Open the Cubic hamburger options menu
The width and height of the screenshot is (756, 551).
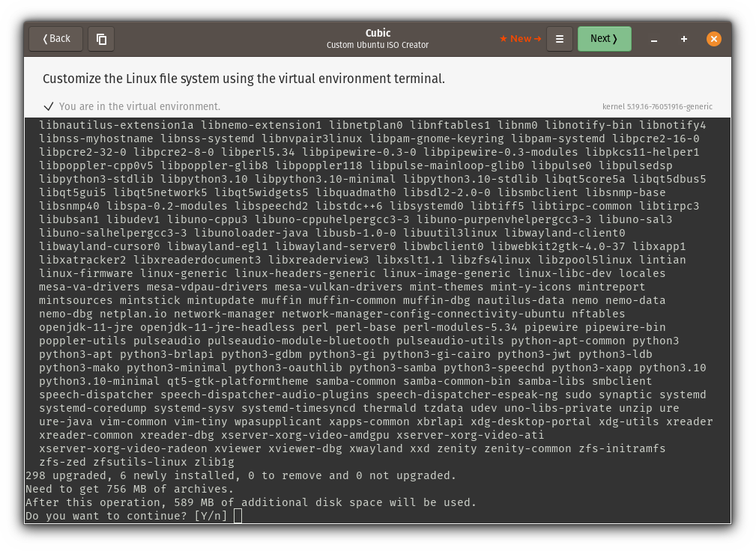coord(560,39)
